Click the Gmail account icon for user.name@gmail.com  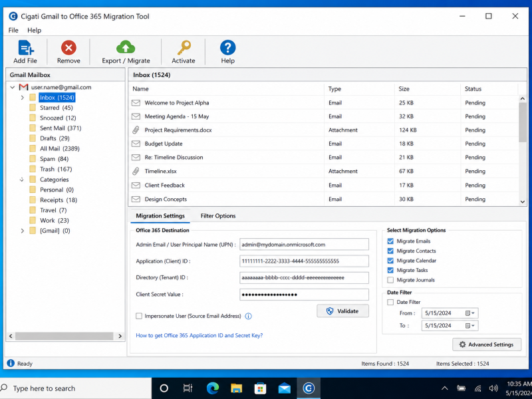23,87
